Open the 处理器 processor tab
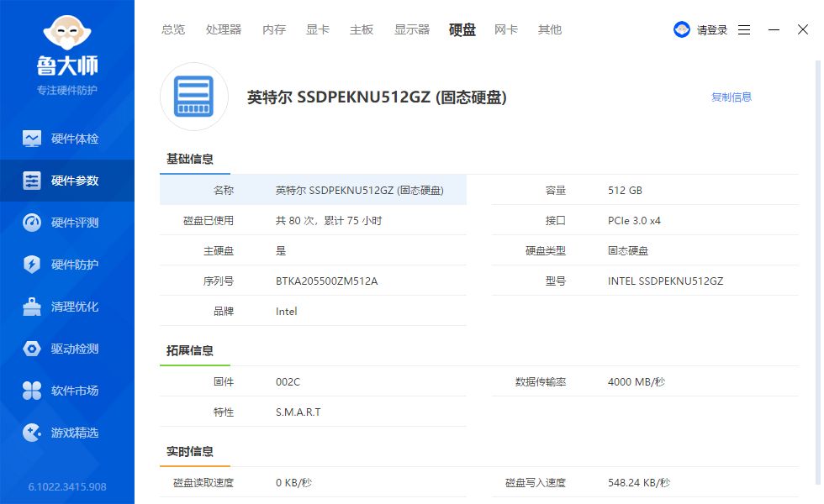 pyautogui.click(x=223, y=29)
